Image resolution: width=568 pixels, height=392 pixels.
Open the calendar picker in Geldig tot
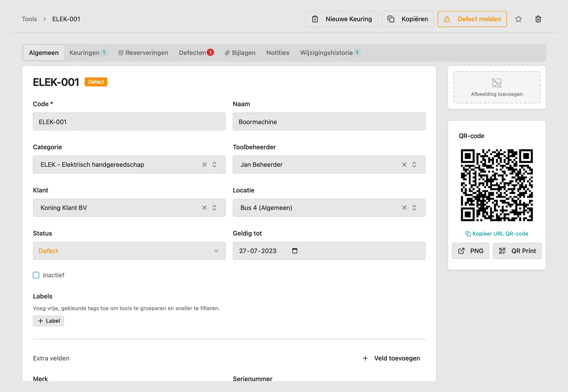pyautogui.click(x=295, y=251)
